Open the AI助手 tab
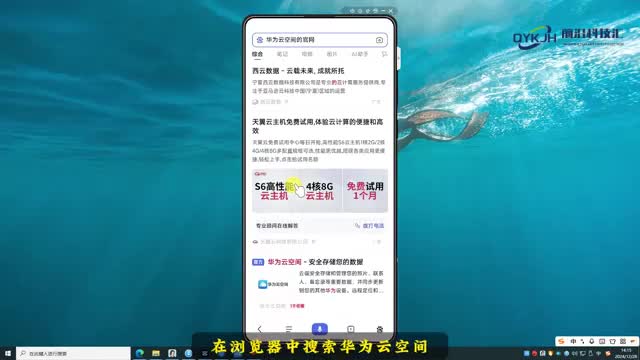Screen dimensions: 640x360 360,54
